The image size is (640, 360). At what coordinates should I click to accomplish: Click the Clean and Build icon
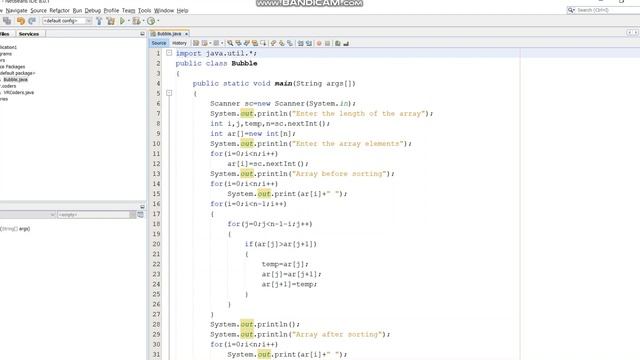pyautogui.click(x=111, y=21)
